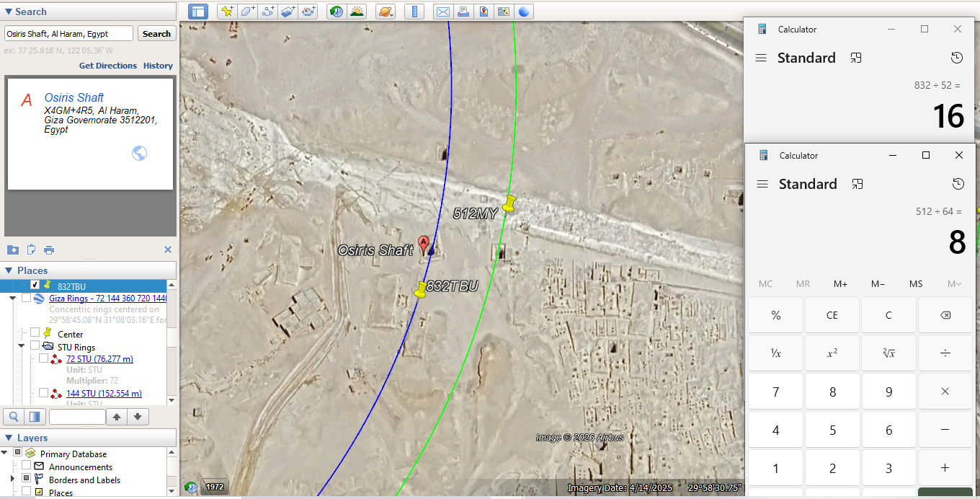980x499 pixels.
Task: Toggle Primary Database layer checkbox
Action: 17,453
